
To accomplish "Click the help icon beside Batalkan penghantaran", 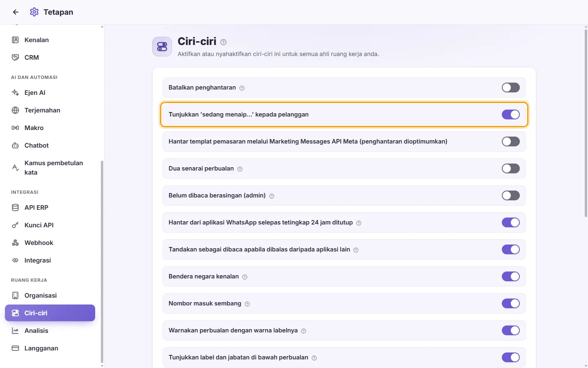I will pos(242,88).
